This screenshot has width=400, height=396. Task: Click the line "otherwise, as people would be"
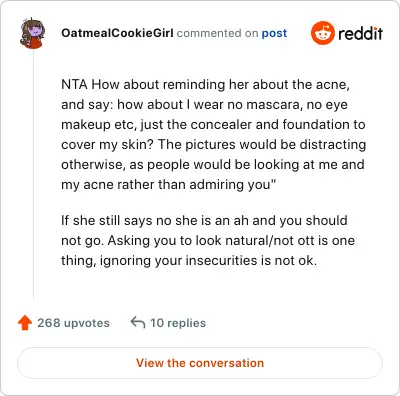pos(213,165)
